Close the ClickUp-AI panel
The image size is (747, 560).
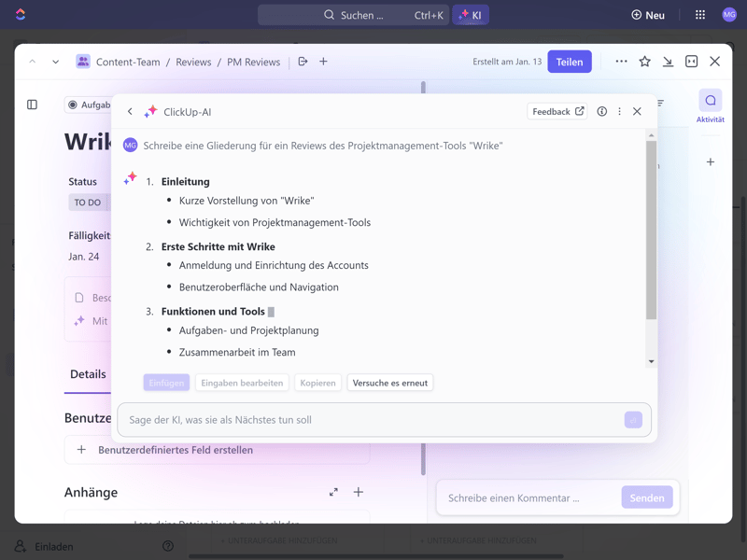tap(637, 111)
